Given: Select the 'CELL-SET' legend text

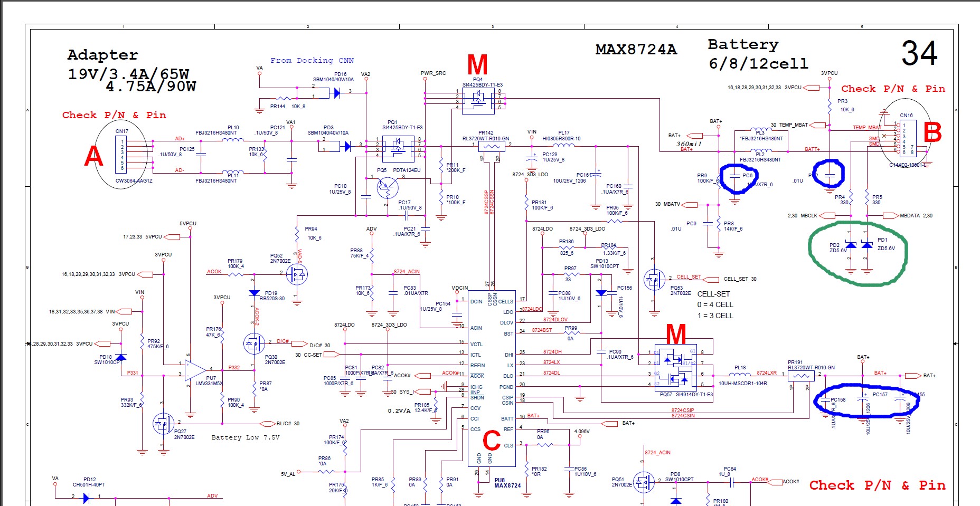Looking at the screenshot, I should coord(714,294).
